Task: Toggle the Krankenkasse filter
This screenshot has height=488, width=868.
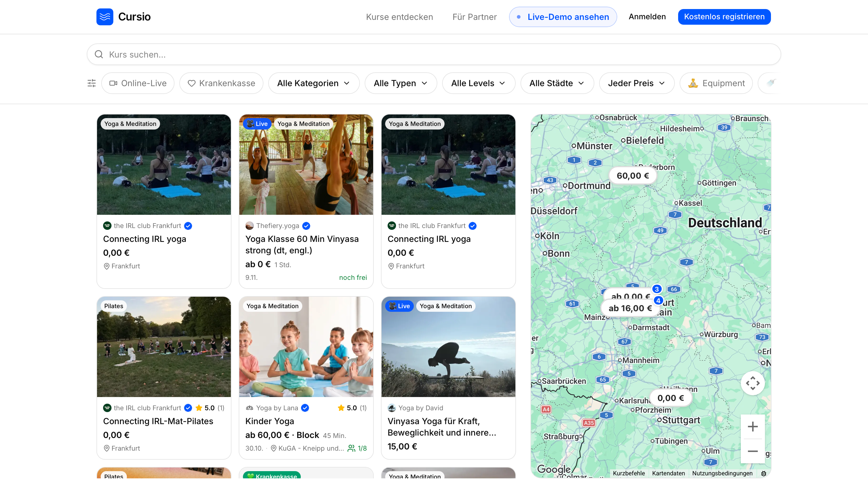Action: pyautogui.click(x=221, y=83)
